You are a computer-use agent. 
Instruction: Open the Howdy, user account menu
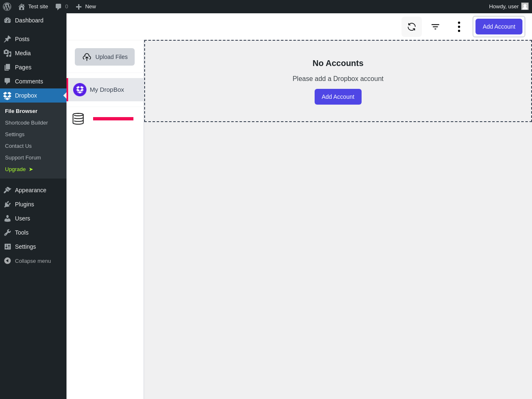[x=509, y=7]
